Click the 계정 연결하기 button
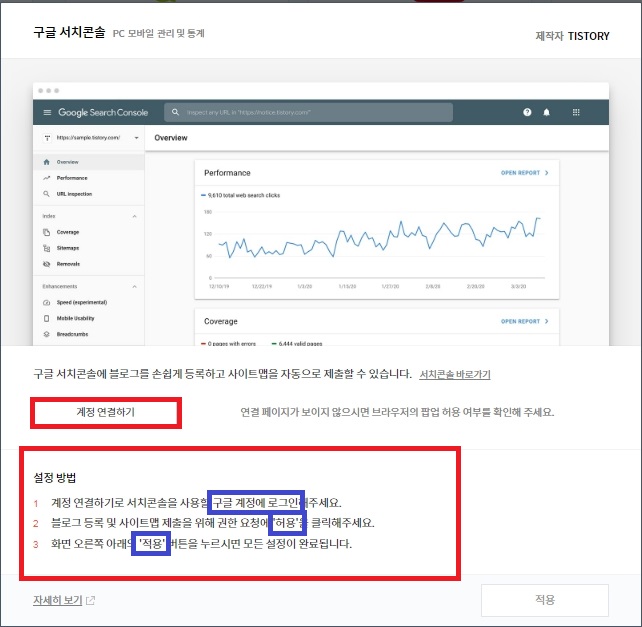Viewport: 642px width, 627px height. click(x=106, y=412)
